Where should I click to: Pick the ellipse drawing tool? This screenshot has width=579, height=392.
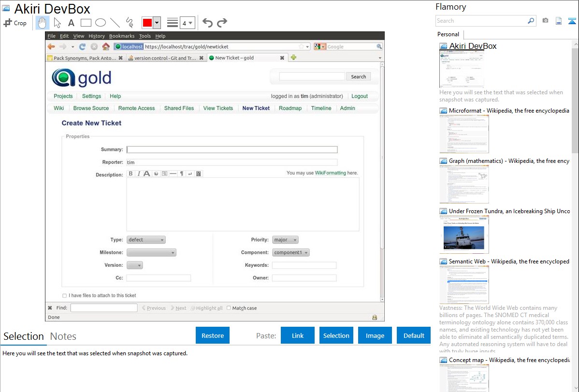click(101, 23)
